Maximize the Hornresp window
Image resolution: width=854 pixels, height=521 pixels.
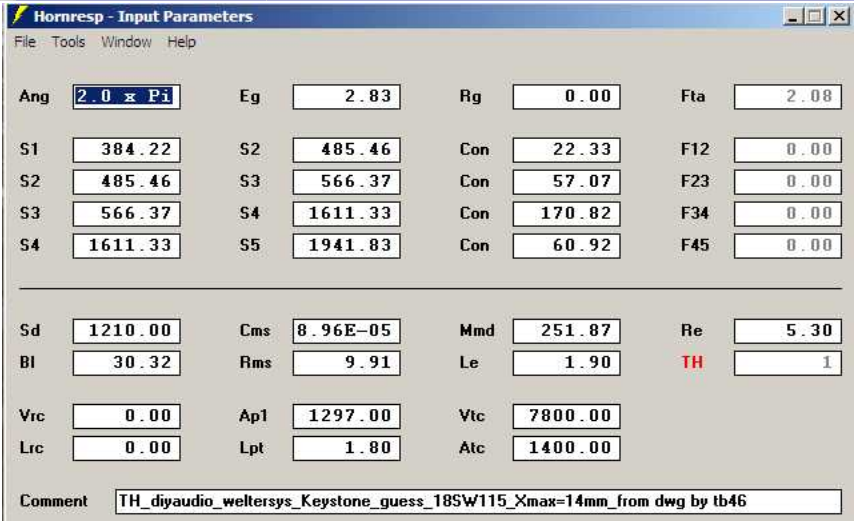point(815,16)
